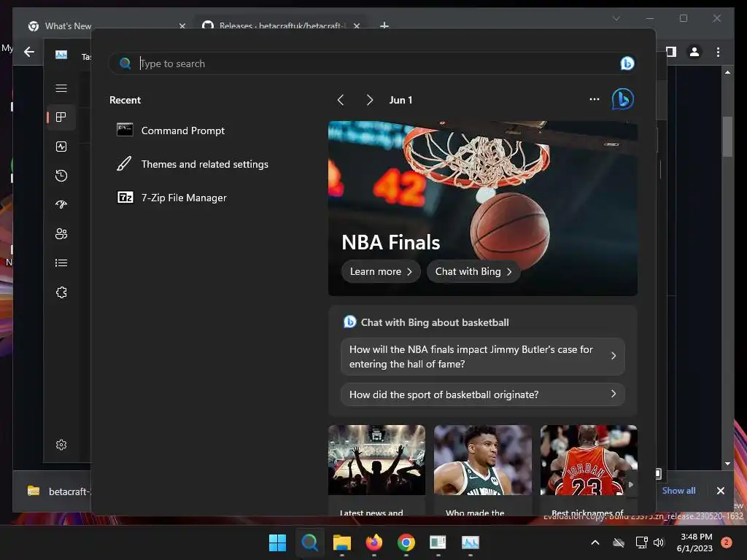Viewport: 747px width, 560px height.
Task: Select Task Manager Users page icon
Action: tap(61, 234)
